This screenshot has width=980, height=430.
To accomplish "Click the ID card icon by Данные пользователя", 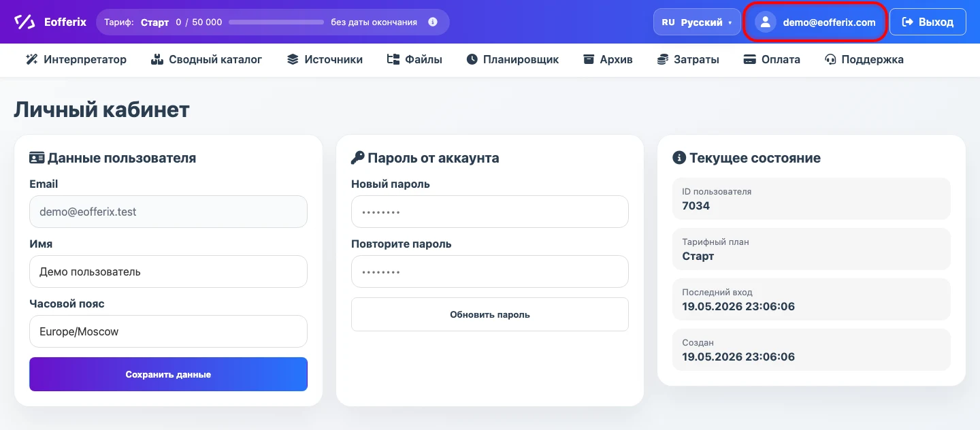I will click(x=37, y=158).
